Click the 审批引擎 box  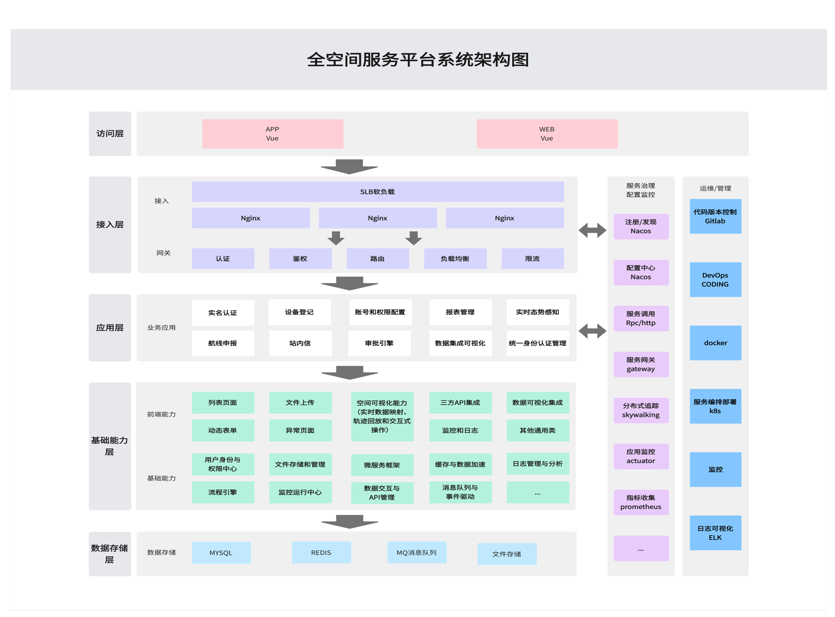[379, 343]
